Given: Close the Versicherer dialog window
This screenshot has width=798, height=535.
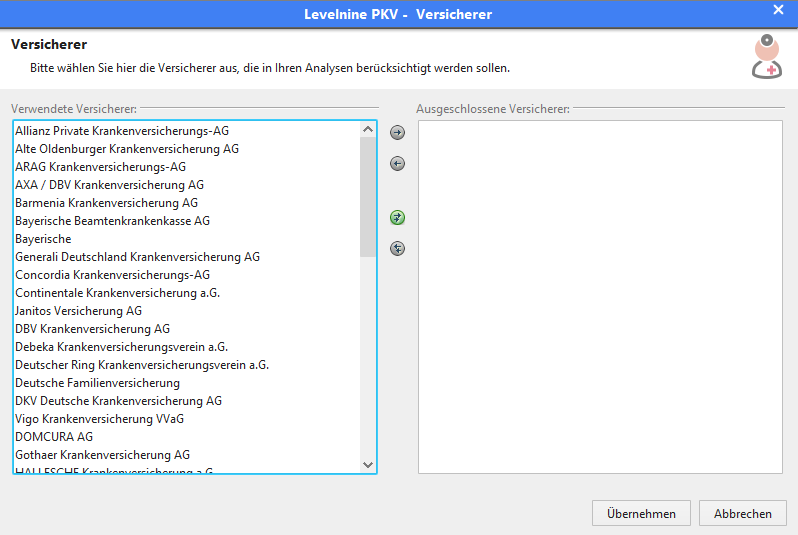Looking at the screenshot, I should (778, 10).
